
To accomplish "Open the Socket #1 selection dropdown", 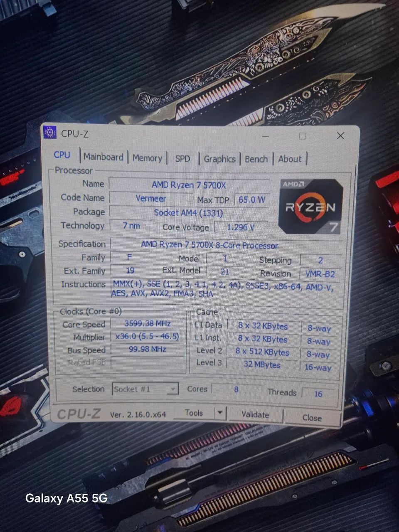I will click(145, 389).
